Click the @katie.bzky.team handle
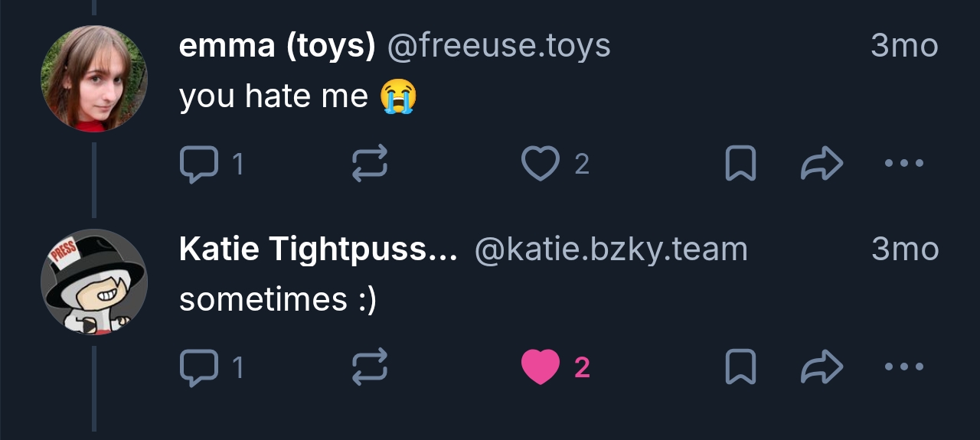Screen dimensions: 980x440 tap(610, 250)
